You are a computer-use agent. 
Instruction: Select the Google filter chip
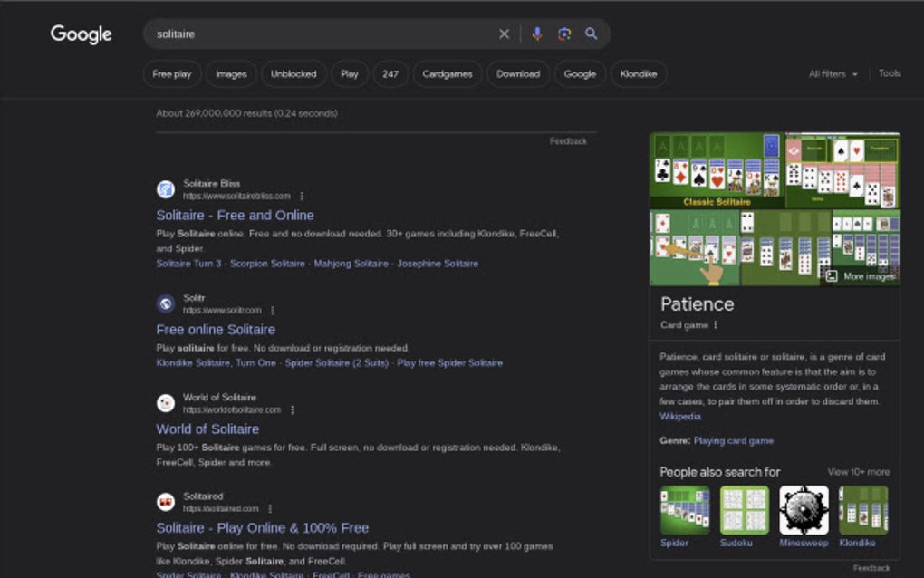point(580,74)
